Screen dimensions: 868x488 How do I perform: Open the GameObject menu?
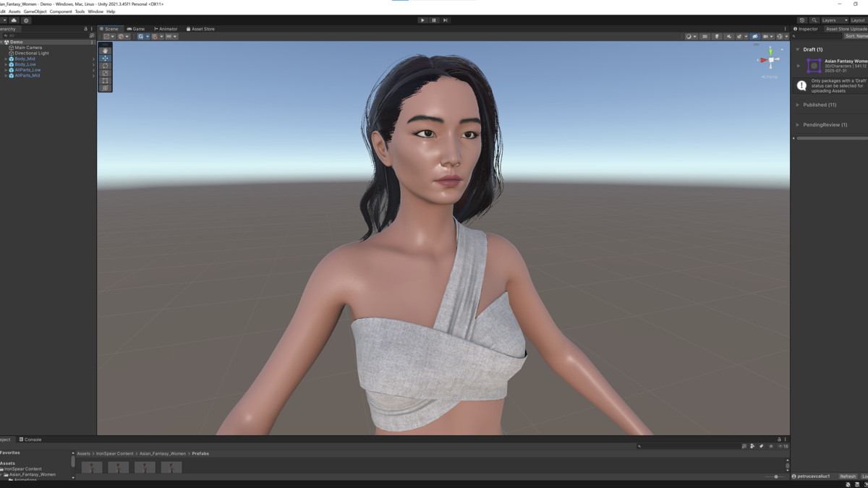[35, 12]
